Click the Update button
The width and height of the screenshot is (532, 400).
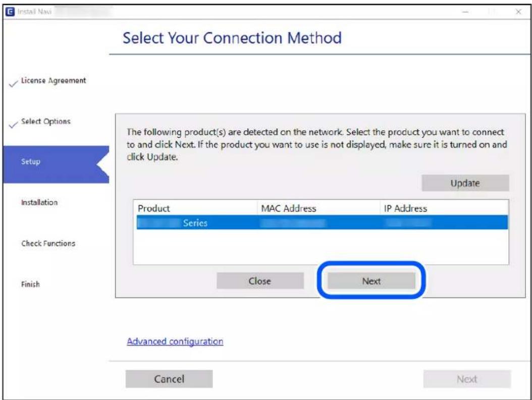(x=465, y=183)
